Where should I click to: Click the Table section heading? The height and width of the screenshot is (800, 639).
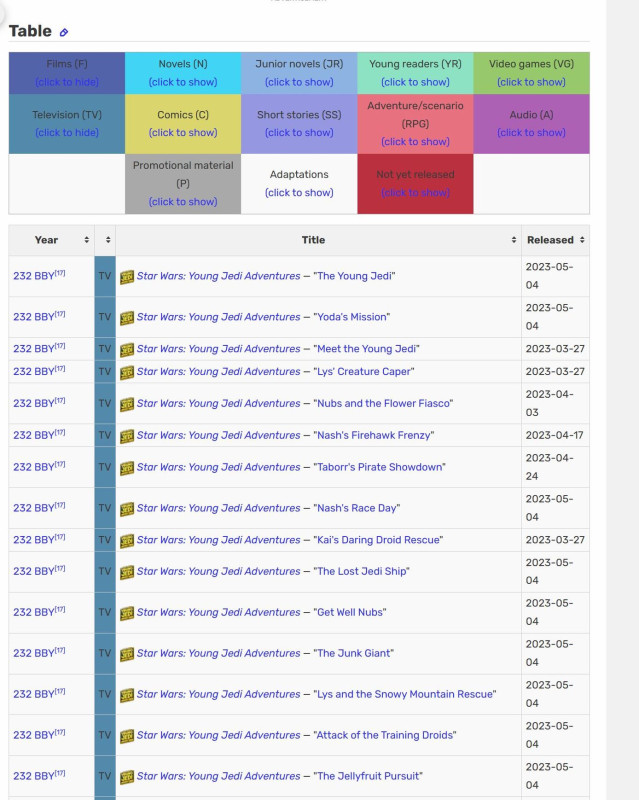(x=30, y=31)
